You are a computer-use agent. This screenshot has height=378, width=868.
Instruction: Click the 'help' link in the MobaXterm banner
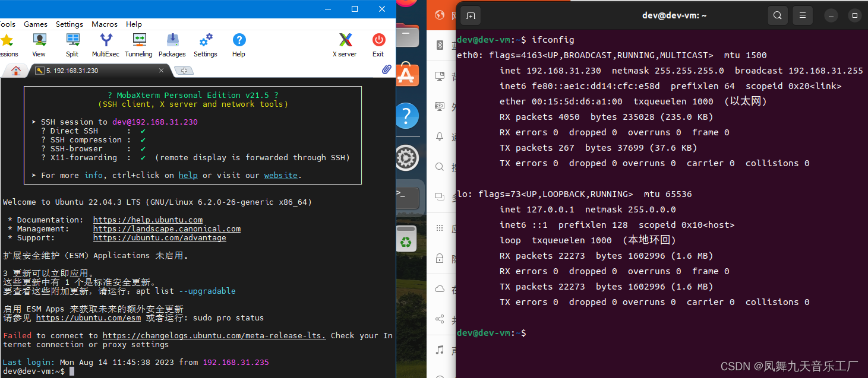tap(188, 176)
